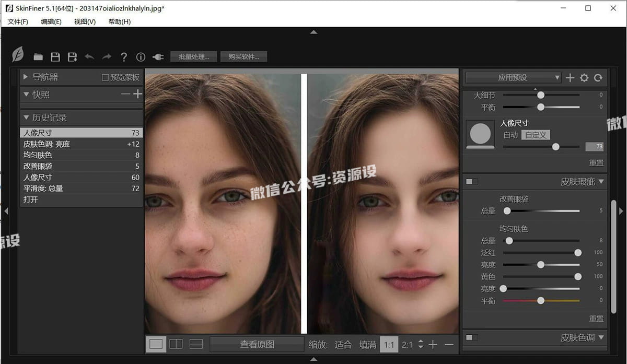Open an image file with folder icon
This screenshot has width=627, height=364.
point(38,57)
